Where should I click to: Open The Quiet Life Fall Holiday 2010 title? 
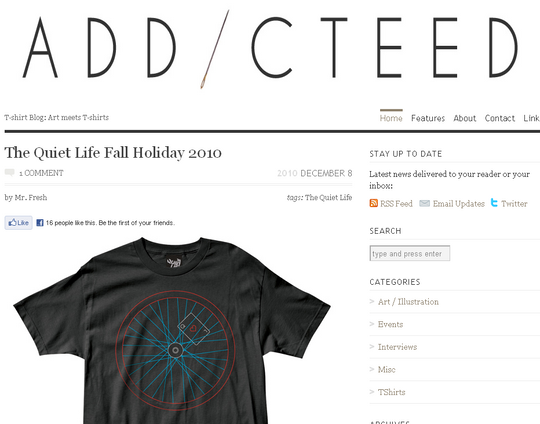(113, 153)
